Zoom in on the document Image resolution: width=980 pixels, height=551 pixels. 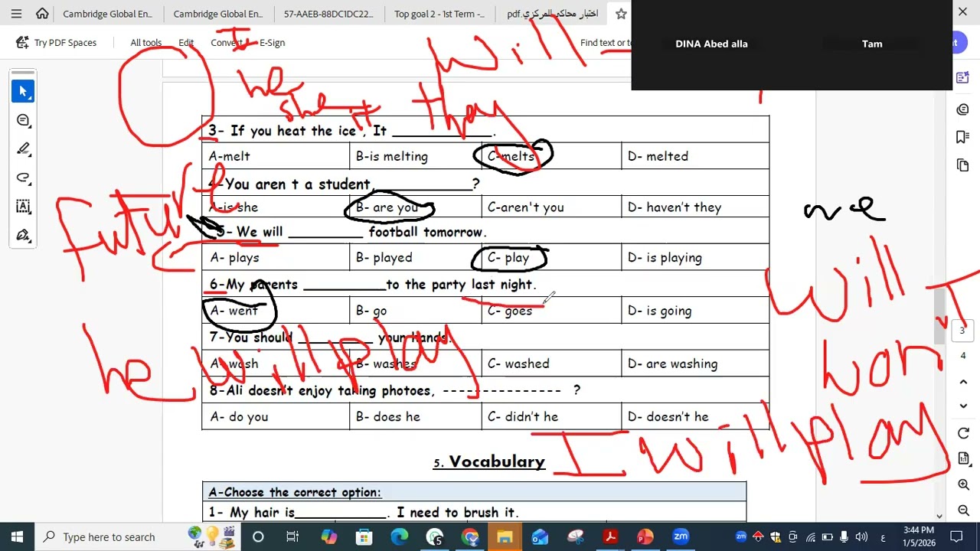pyautogui.click(x=963, y=484)
